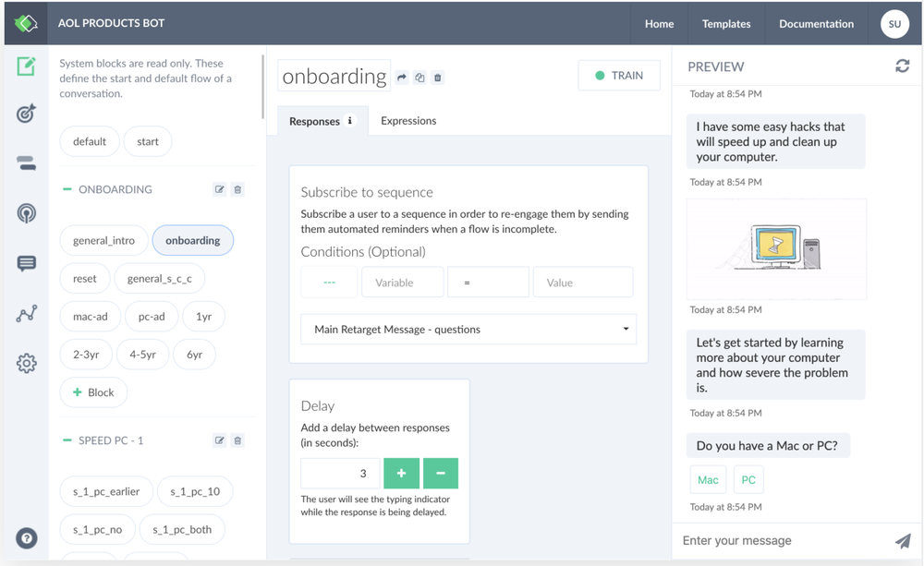Select the s_1_pc_10 block

[x=195, y=491]
